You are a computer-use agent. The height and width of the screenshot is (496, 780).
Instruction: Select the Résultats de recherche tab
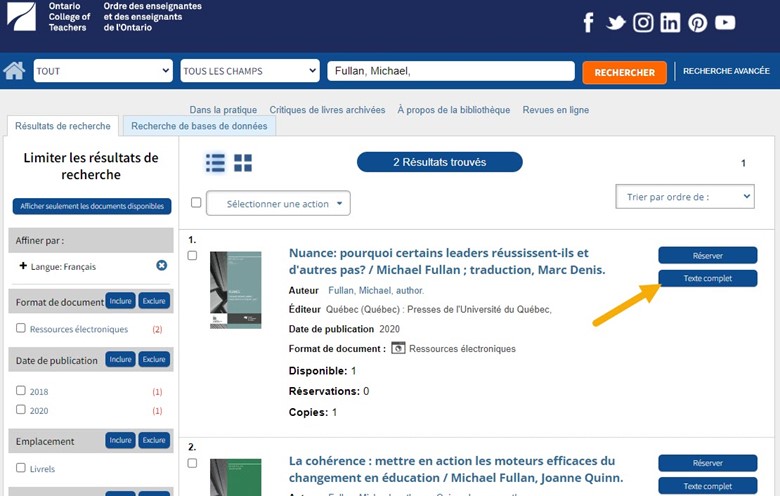pos(63,126)
